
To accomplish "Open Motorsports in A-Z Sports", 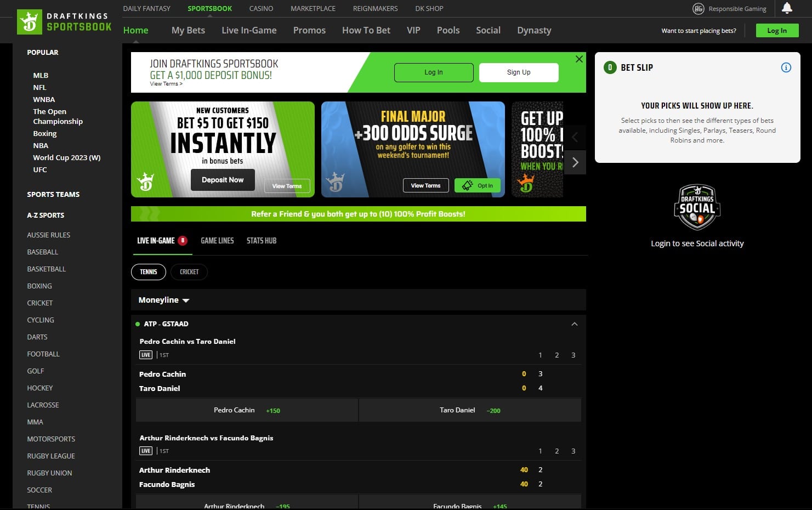I will coord(51,439).
